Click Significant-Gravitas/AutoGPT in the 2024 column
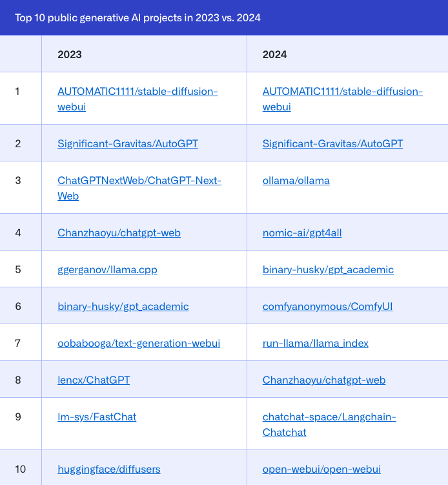The height and width of the screenshot is (485, 448). (x=332, y=143)
